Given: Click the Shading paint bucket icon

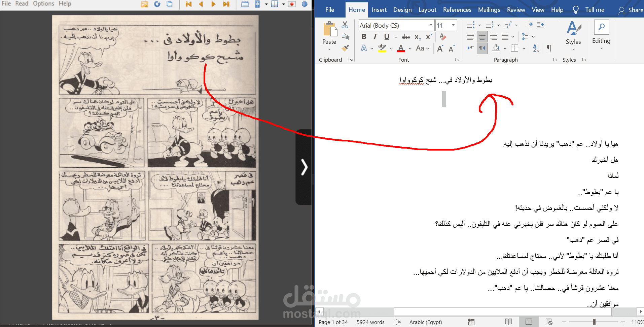Looking at the screenshot, I should tap(496, 48).
